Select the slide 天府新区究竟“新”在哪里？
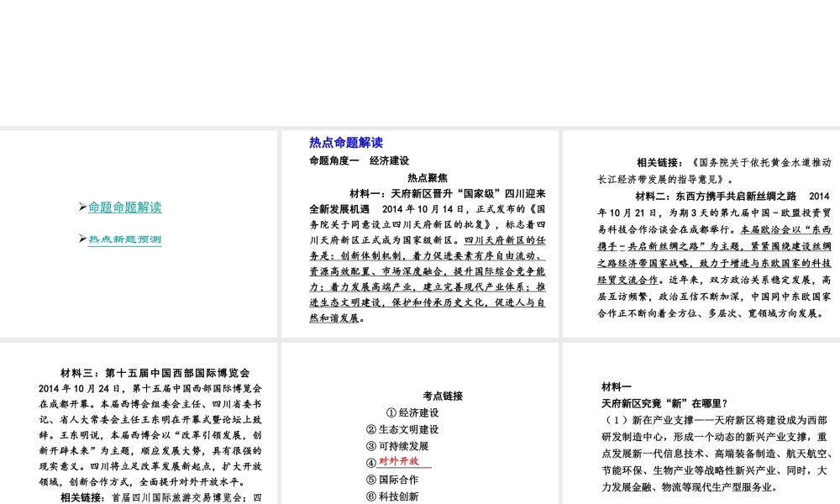The image size is (840, 504). coord(701,423)
